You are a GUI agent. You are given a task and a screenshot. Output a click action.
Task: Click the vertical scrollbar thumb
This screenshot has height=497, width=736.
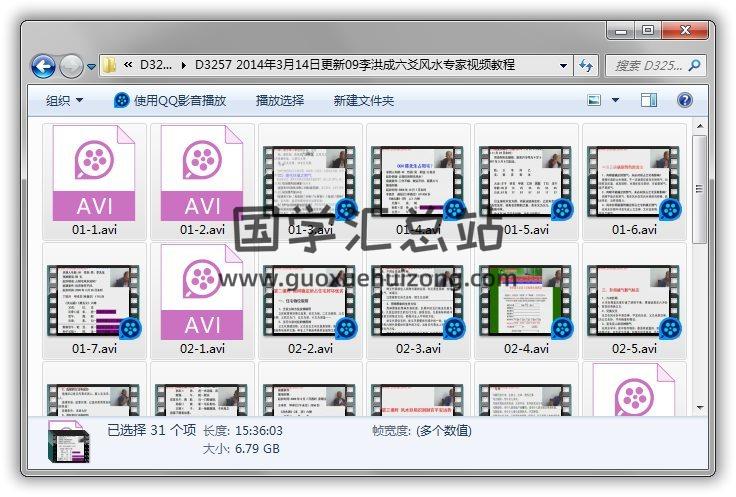point(699,189)
